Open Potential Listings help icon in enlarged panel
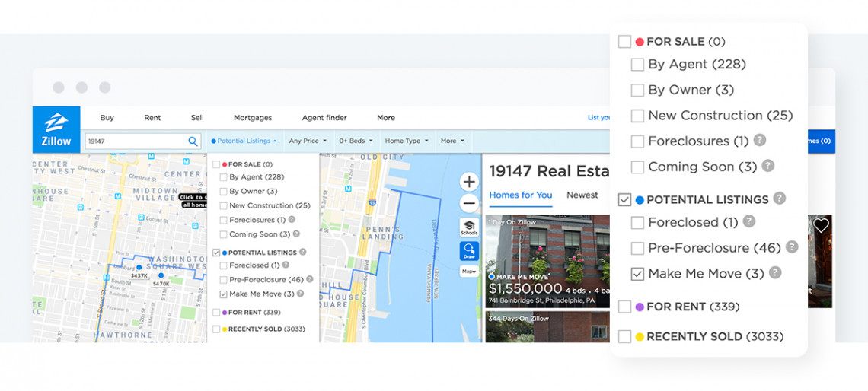Image resolution: width=868 pixels, height=391 pixels. click(x=780, y=198)
